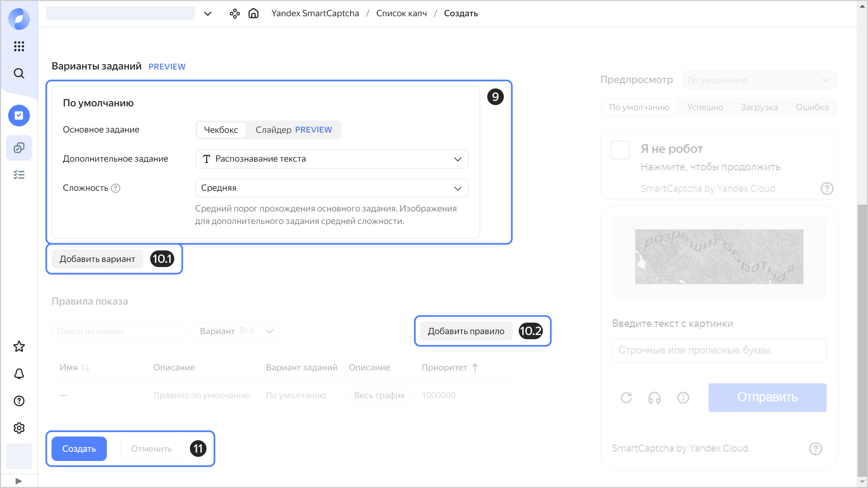Switch preview to the Успешно tab
The image size is (868, 488).
705,107
